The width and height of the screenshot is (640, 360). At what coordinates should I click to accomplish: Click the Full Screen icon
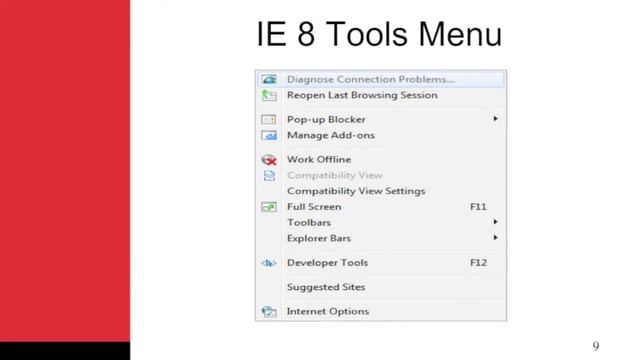point(269,207)
